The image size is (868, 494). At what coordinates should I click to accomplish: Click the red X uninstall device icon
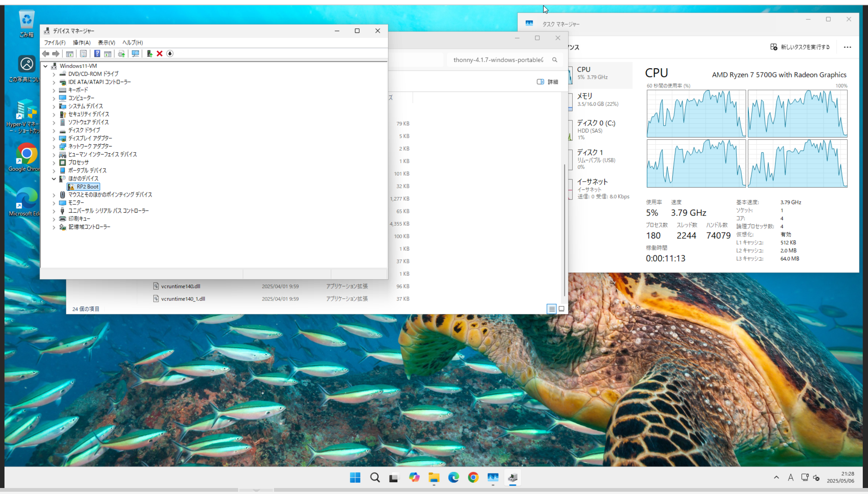[x=160, y=53]
